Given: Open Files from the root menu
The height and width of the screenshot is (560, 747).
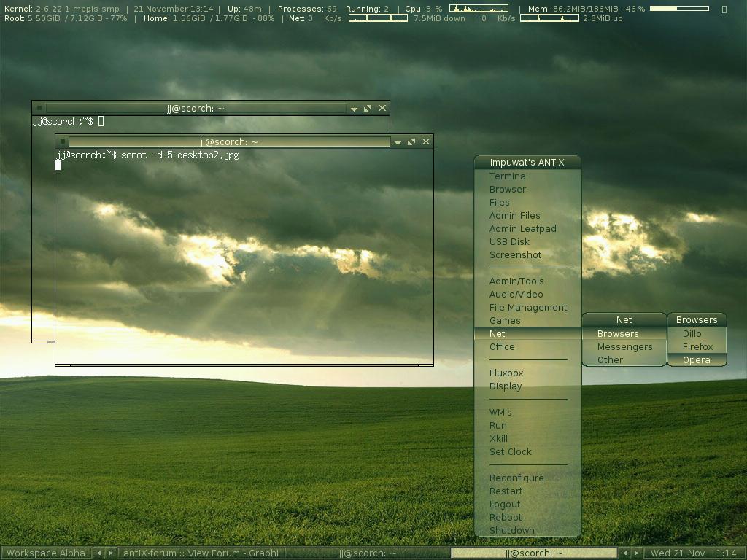Looking at the screenshot, I should click(x=528, y=203).
